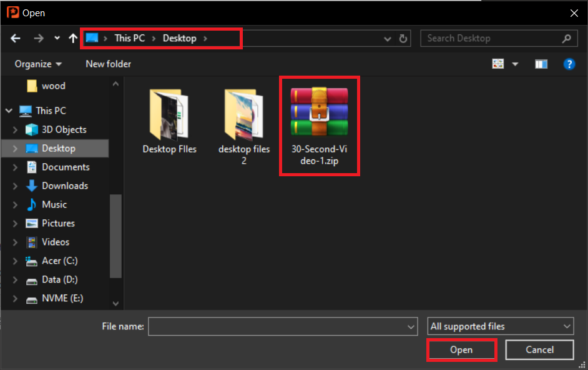Select Downloads in the sidebar

click(x=62, y=186)
